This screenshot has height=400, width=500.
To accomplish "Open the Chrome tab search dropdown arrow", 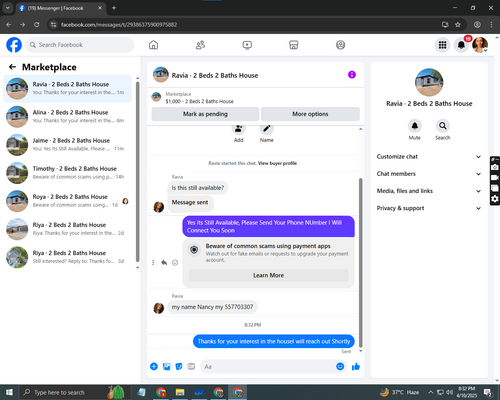I will [x=7, y=8].
